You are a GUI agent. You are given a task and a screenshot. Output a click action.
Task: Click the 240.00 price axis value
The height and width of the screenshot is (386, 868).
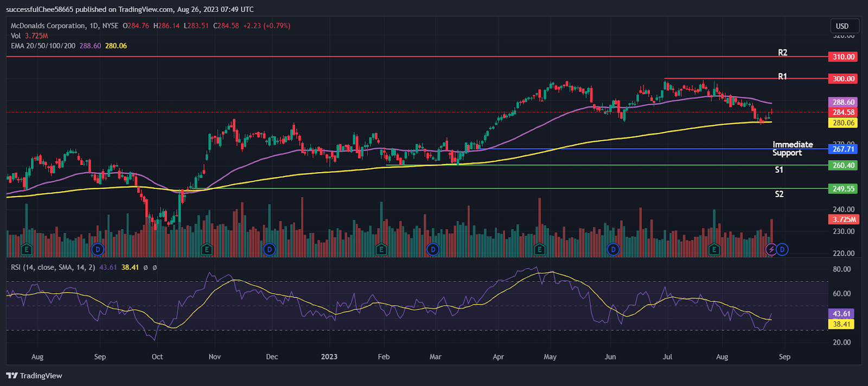[844, 209]
